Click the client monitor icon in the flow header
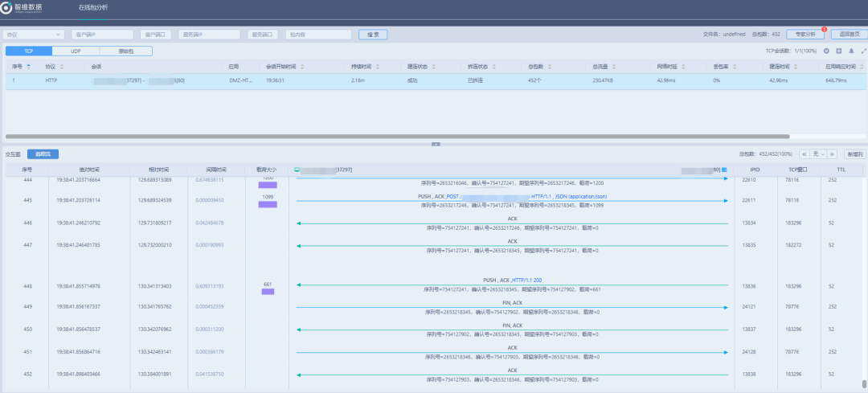The image size is (868, 393). coord(297,170)
